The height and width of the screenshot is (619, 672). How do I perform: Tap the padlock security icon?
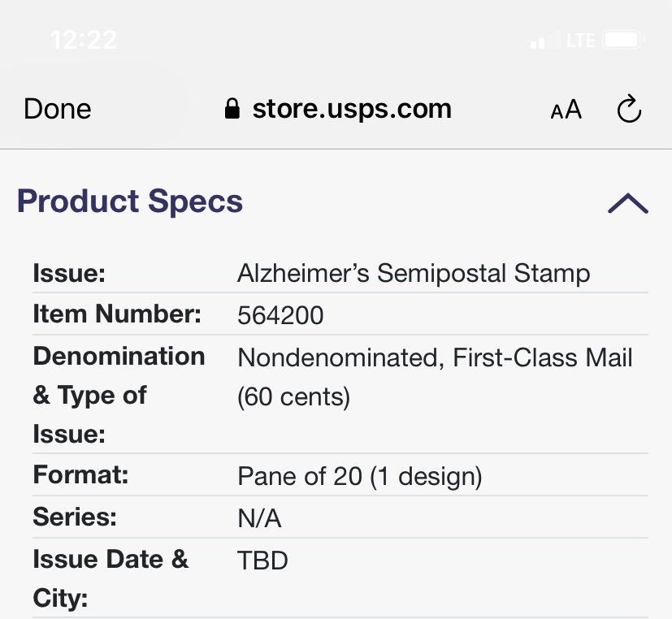click(x=232, y=109)
